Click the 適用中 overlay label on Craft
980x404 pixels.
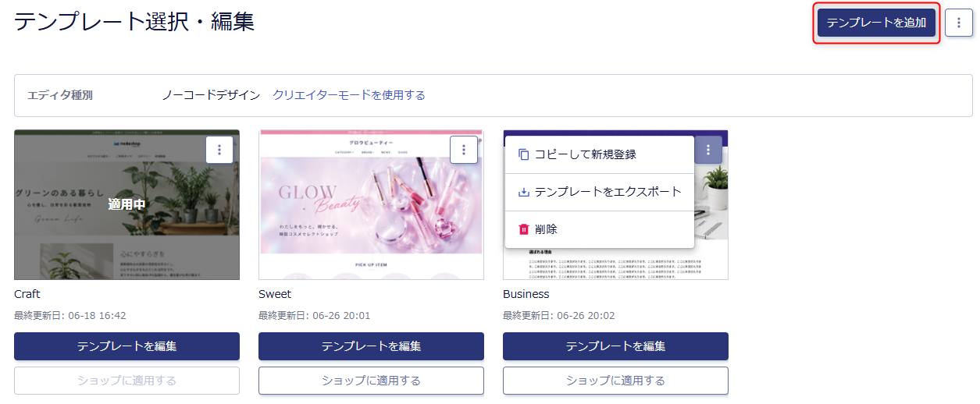(127, 204)
